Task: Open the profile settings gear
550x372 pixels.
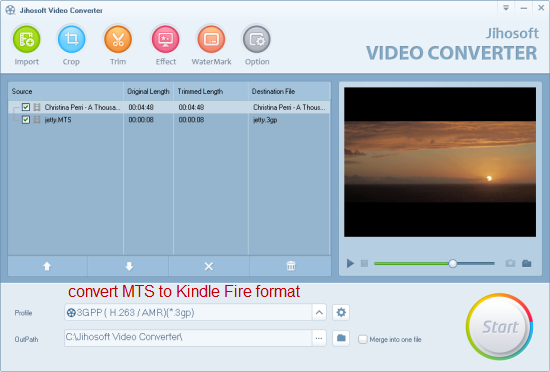Action: coord(341,312)
